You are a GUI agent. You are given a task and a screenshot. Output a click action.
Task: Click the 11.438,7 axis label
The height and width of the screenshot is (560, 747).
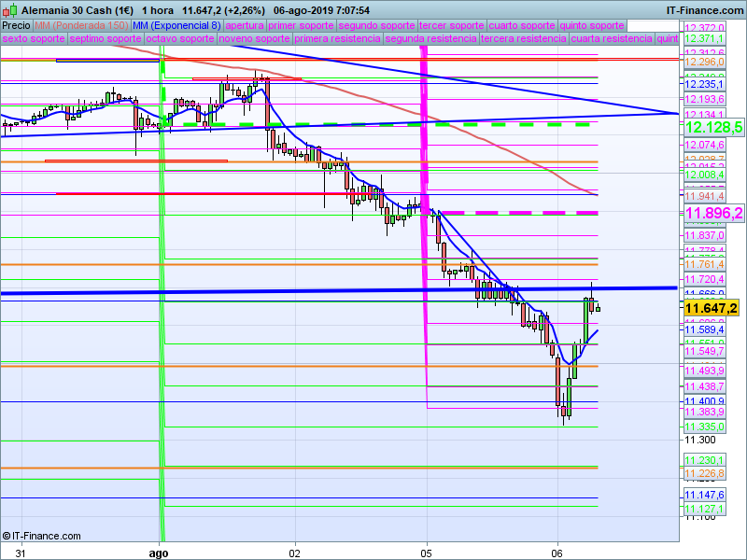705,386
